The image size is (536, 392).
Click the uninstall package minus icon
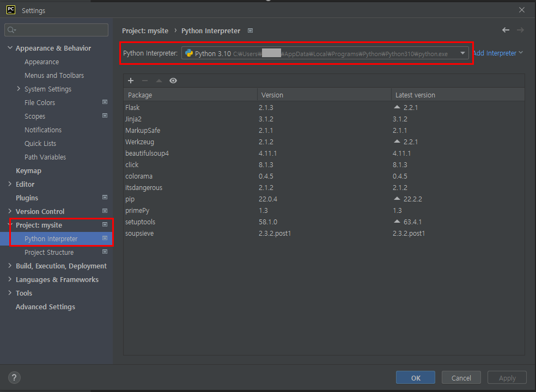(145, 81)
